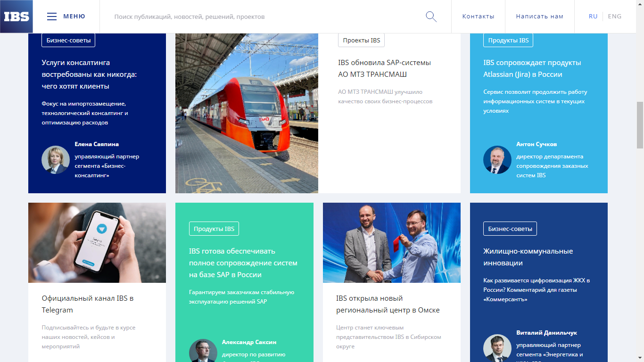The height and width of the screenshot is (362, 644).
Task: Click Александр Саксин's avatar photo
Action: (x=203, y=352)
